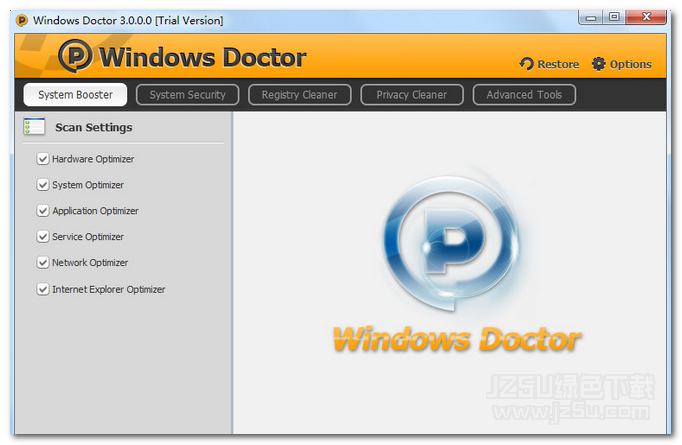Click the title bar application icon
The width and height of the screenshot is (682, 445).
(22, 20)
